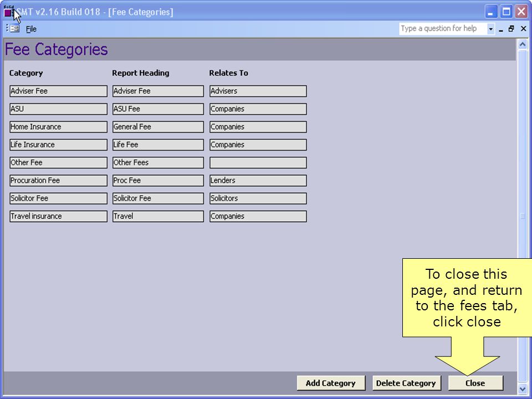Select the 'Home Insurance' category field
The width and height of the screenshot is (532, 399).
(58, 127)
